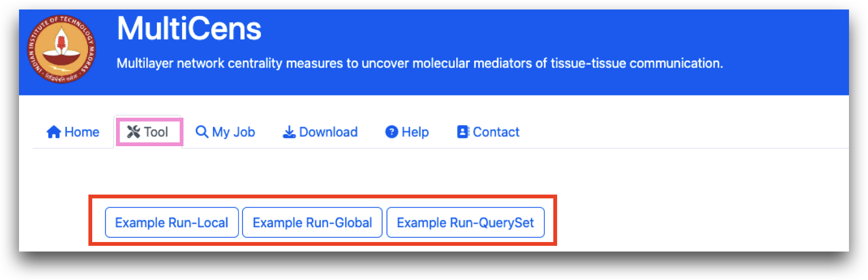This screenshot has width=868, height=280.
Task: Go to the My Job tab label
Action: 233,132
